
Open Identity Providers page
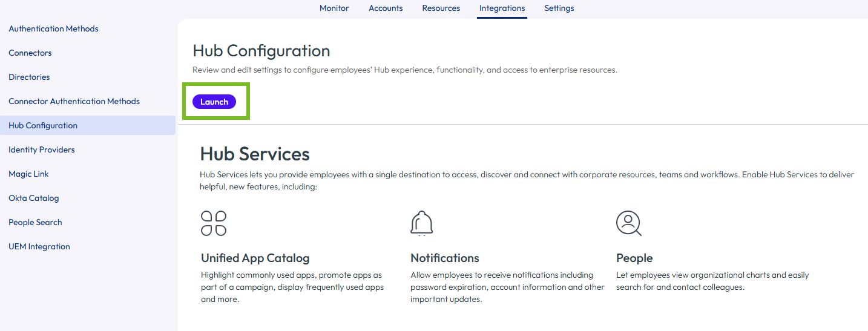[88, 149]
